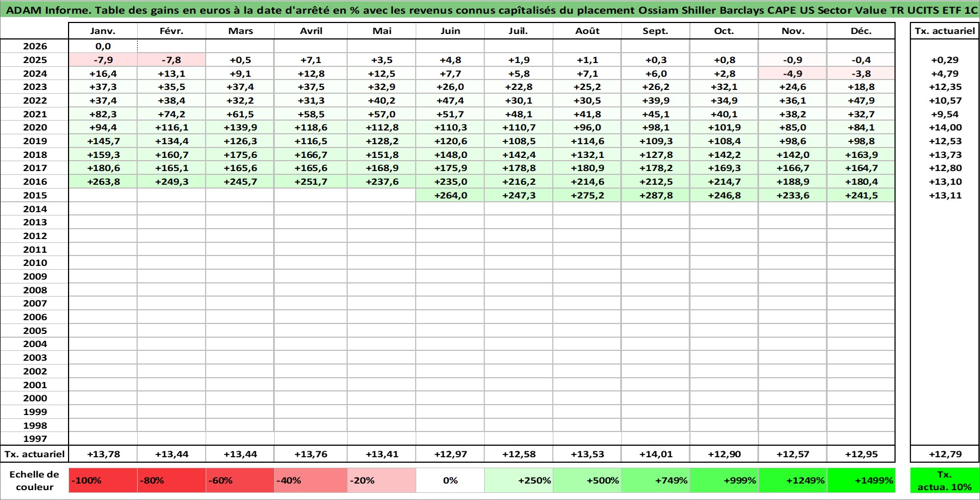Select the Janv. column header
This screenshot has width=980, height=500.
tap(103, 31)
